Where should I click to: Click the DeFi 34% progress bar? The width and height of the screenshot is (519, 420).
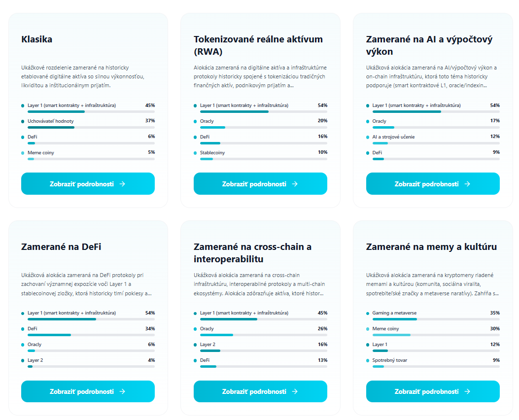[x=91, y=335]
